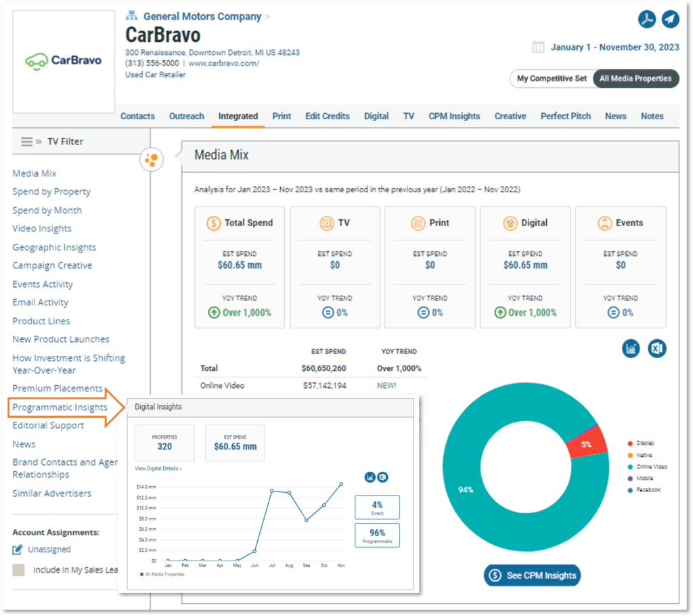Click the Print card icon
This screenshot has height=616, width=693.
418,223
